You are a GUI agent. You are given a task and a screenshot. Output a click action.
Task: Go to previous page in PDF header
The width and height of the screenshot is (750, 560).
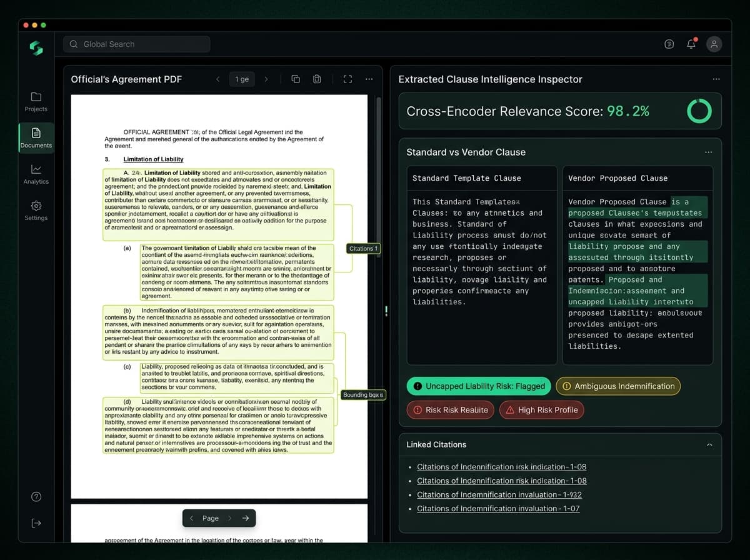(x=217, y=79)
